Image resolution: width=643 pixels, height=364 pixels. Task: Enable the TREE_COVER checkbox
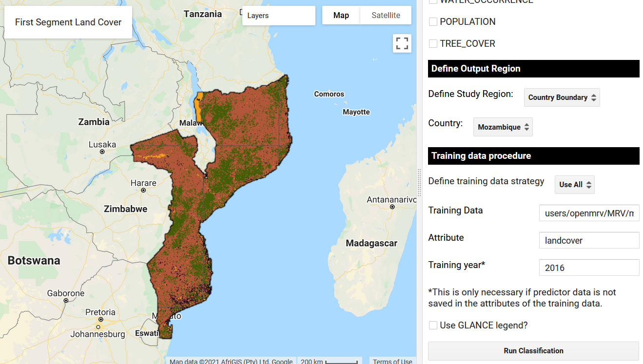433,44
